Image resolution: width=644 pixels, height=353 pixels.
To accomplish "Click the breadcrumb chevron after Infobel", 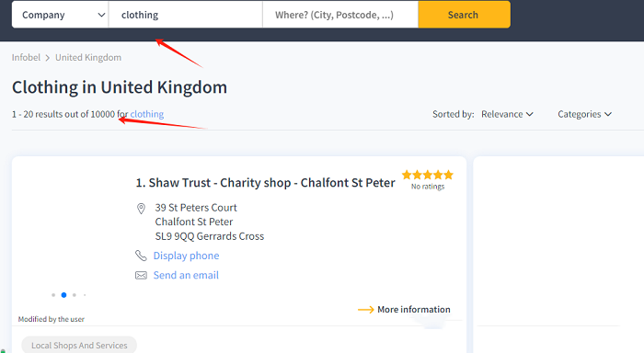I will tap(48, 58).
